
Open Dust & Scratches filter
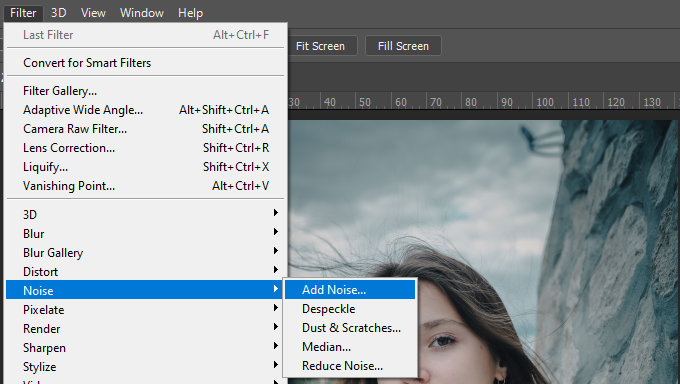[350, 328]
